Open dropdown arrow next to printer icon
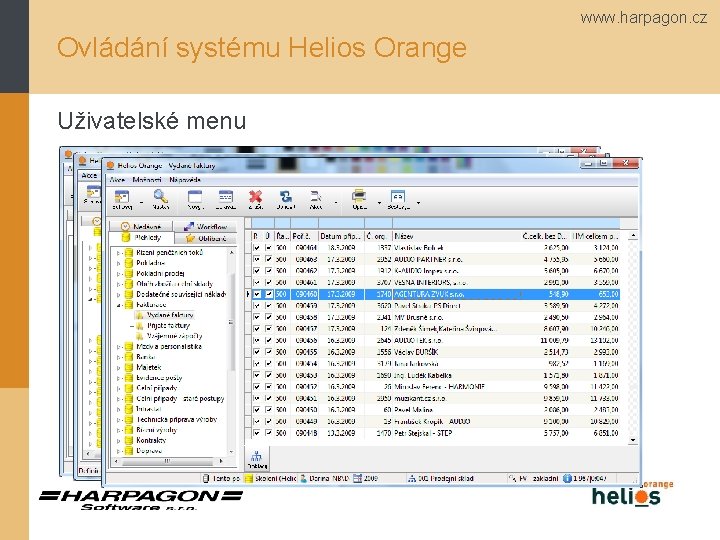The width and height of the screenshot is (720, 540). [x=379, y=202]
